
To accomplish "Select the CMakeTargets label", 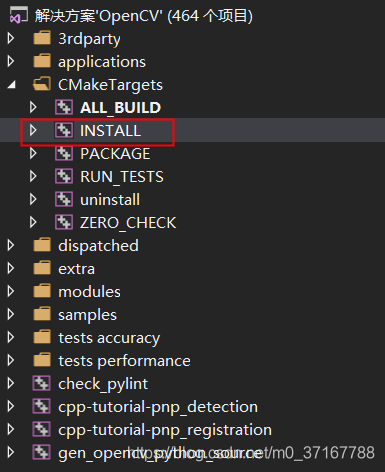I will coord(110,85).
